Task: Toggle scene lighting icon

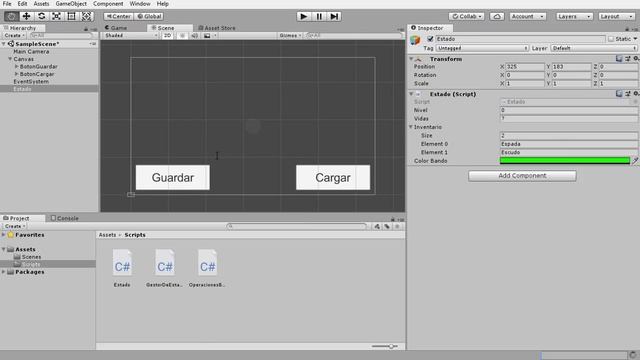Action: click(182, 36)
